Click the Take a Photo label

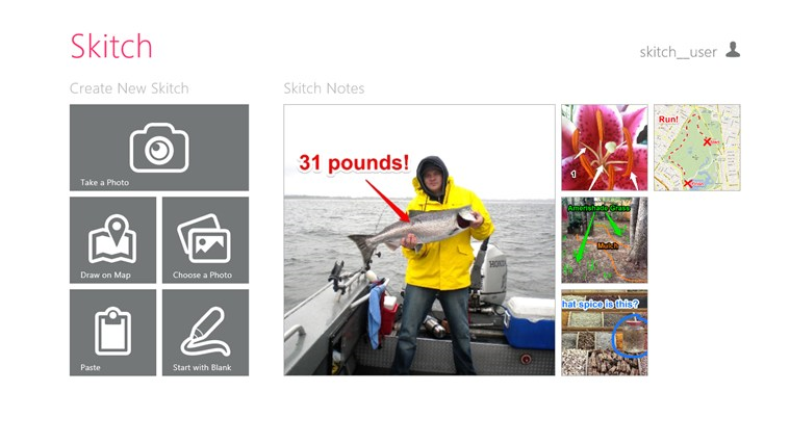[x=104, y=182]
